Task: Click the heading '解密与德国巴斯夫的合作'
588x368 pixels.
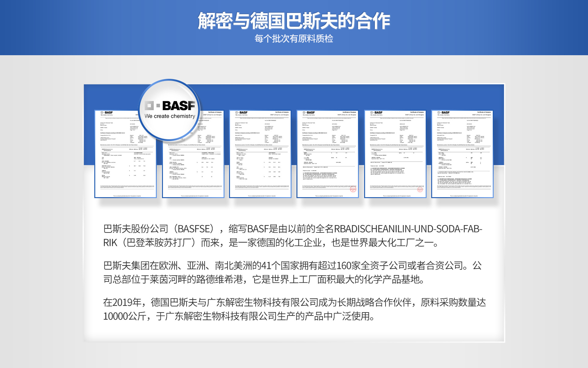Action: (294, 21)
